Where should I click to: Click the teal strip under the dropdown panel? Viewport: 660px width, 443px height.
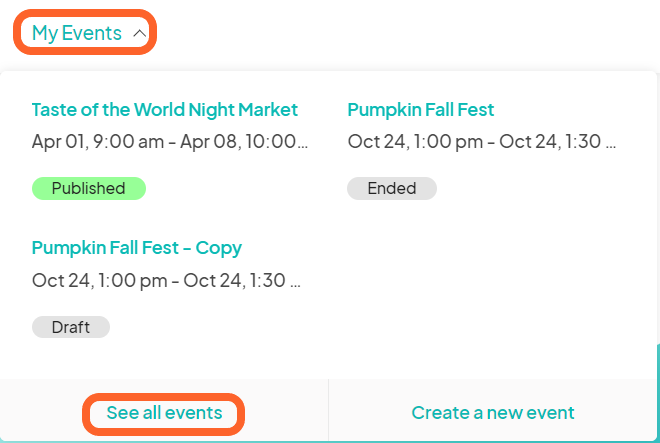[x=328, y=441]
